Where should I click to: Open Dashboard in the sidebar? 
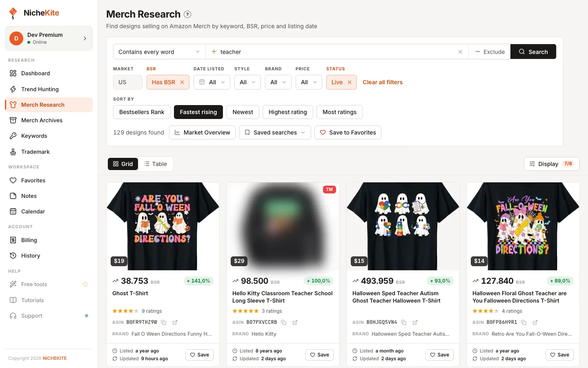(x=49, y=73)
